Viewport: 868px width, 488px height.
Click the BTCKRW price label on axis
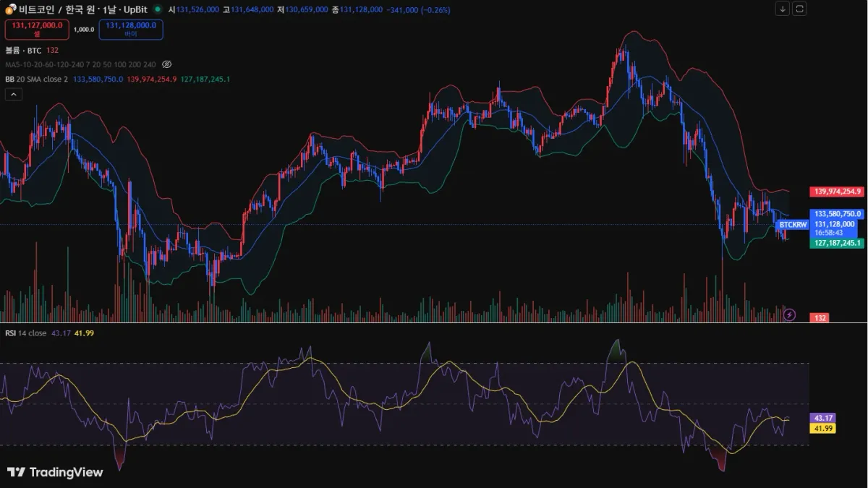pos(793,225)
